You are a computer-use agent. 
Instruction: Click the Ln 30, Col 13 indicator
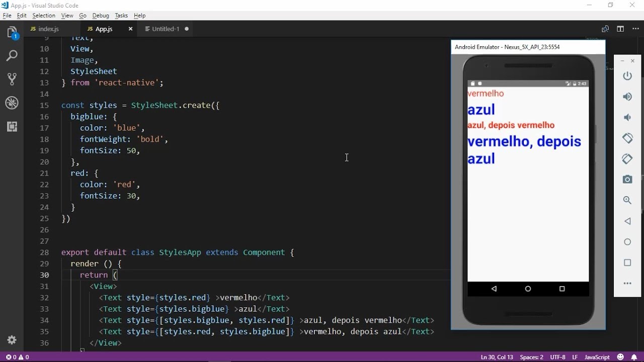pyautogui.click(x=497, y=357)
